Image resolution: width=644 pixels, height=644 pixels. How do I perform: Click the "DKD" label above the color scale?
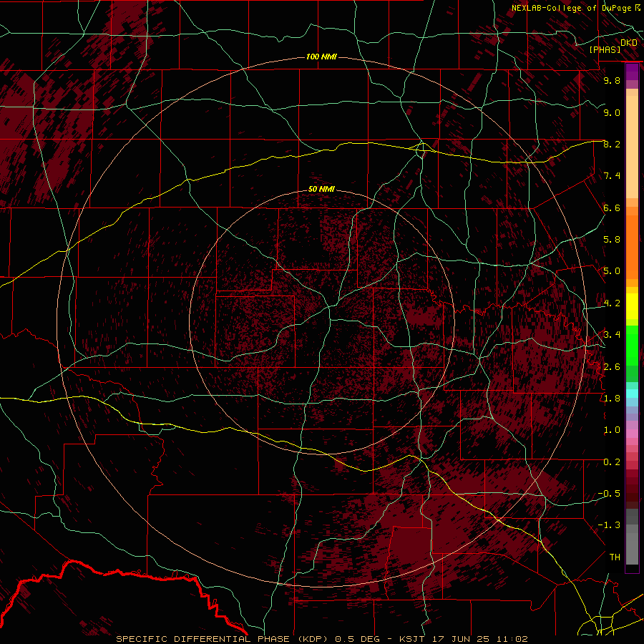[629, 43]
